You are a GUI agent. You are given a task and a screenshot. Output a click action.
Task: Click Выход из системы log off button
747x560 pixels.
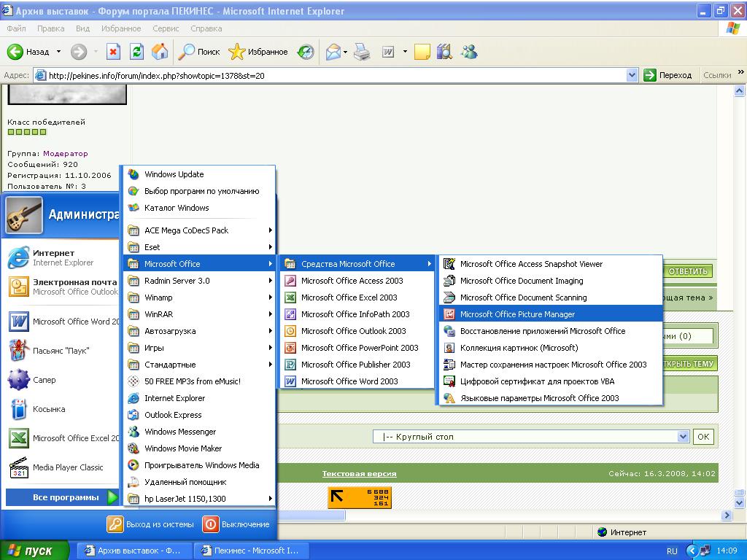tap(150, 524)
